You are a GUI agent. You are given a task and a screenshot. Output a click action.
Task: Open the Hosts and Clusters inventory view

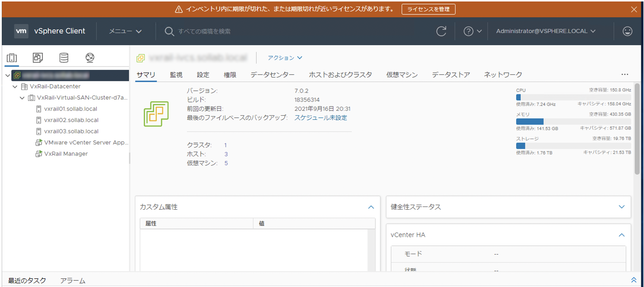(x=12, y=58)
